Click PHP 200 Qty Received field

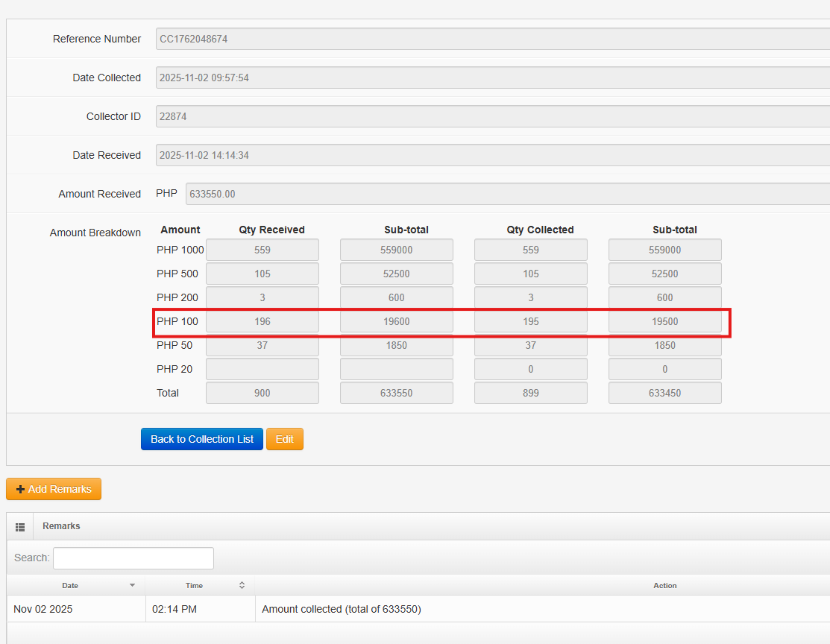click(x=262, y=297)
